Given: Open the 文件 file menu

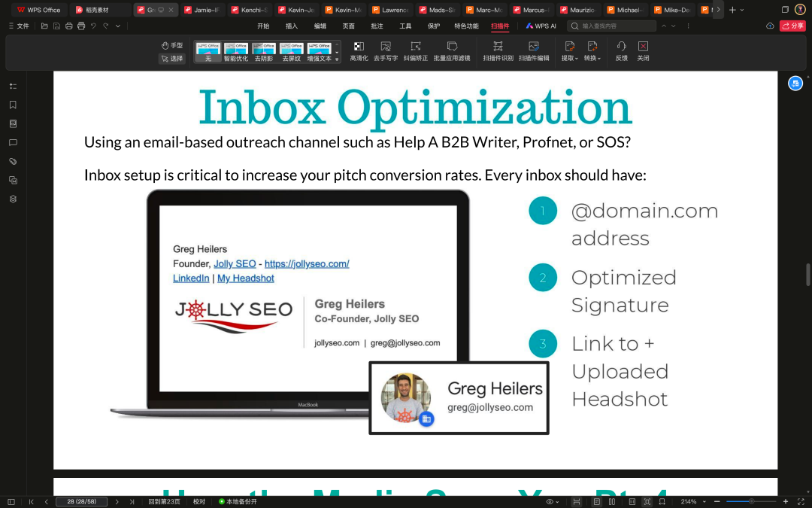Looking at the screenshot, I should pos(19,26).
